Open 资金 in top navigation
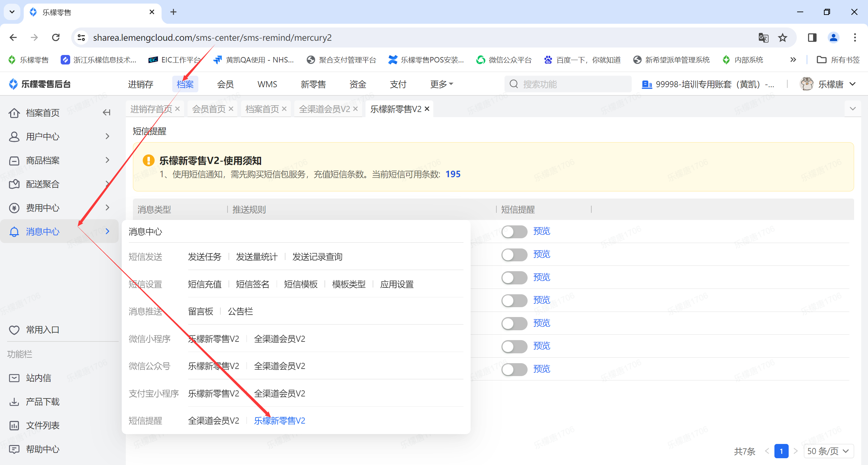Screen dimensions: 868x465 (358, 84)
